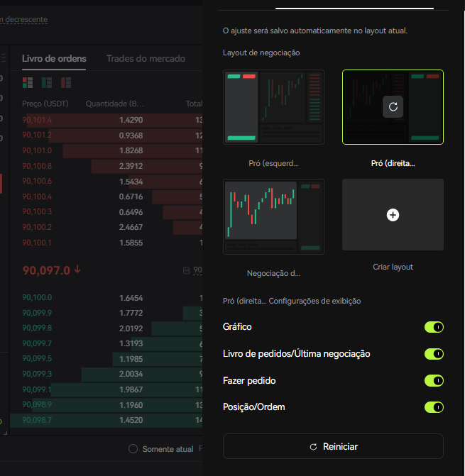Switch to Trades do mercado tab
The width and height of the screenshot is (465, 476).
146,59
